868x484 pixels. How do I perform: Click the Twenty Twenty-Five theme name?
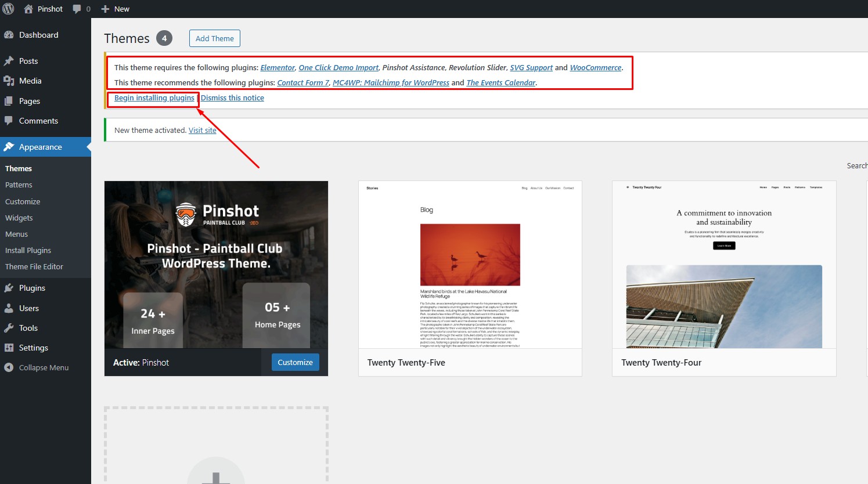[406, 362]
